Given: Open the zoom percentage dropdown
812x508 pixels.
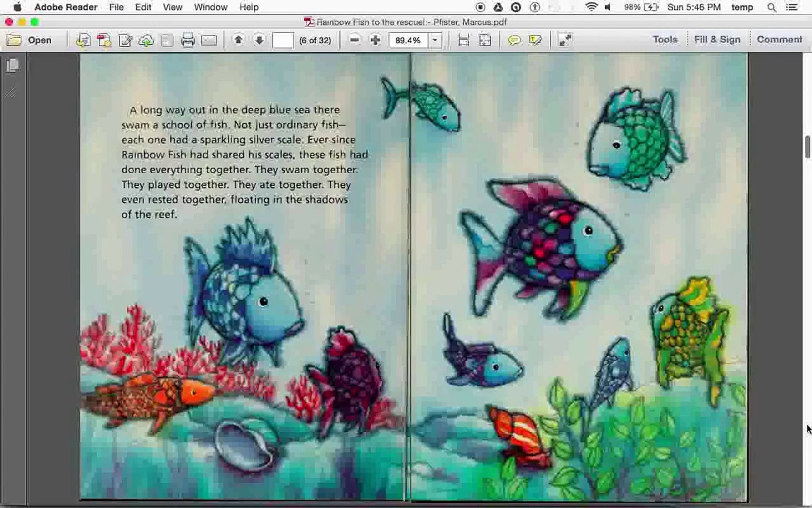Looking at the screenshot, I should coord(434,40).
